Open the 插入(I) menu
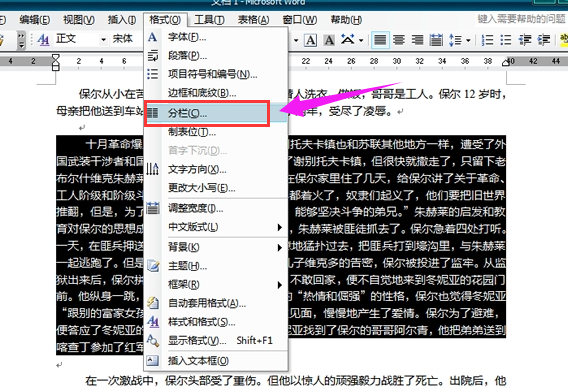The image size is (568, 389). coord(122,20)
